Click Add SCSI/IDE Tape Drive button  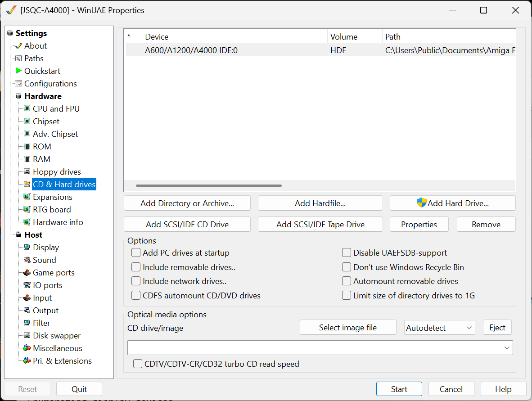[320, 224]
